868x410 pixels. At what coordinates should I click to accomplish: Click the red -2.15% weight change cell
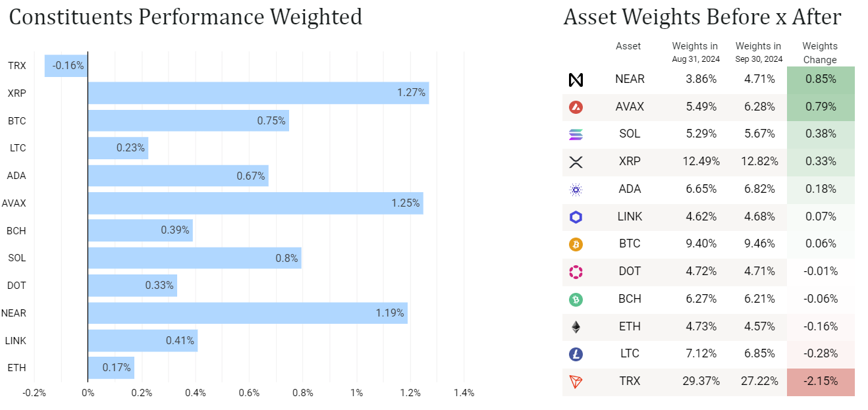click(821, 382)
